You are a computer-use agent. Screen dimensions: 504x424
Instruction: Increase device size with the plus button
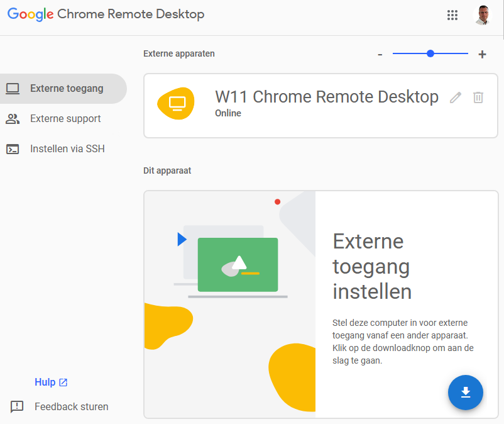(x=482, y=54)
